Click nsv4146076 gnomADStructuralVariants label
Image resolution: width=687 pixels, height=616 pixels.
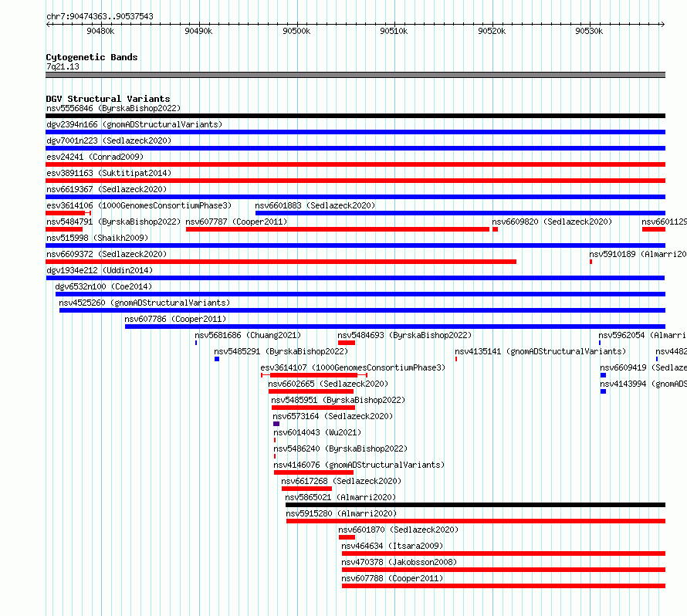[x=359, y=465]
